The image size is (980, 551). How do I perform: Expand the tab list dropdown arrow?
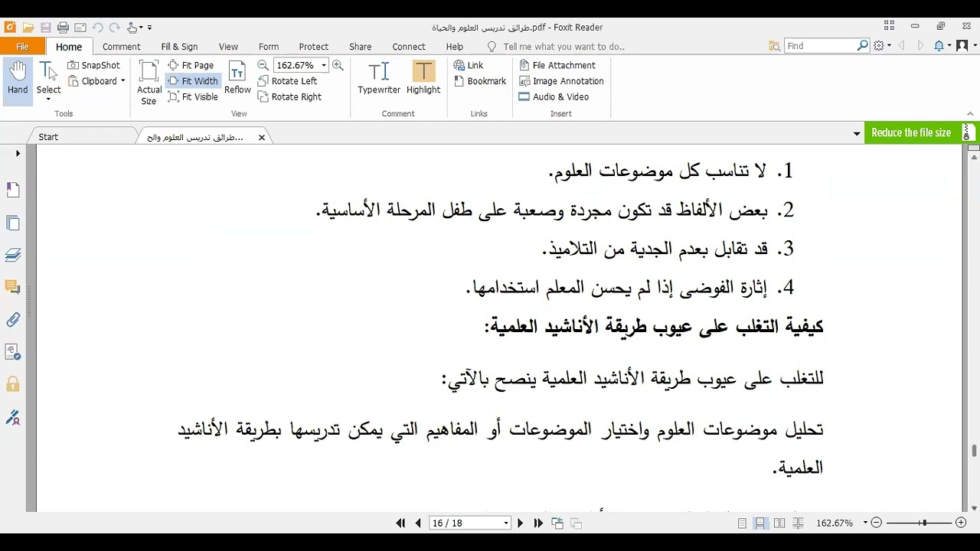click(857, 134)
